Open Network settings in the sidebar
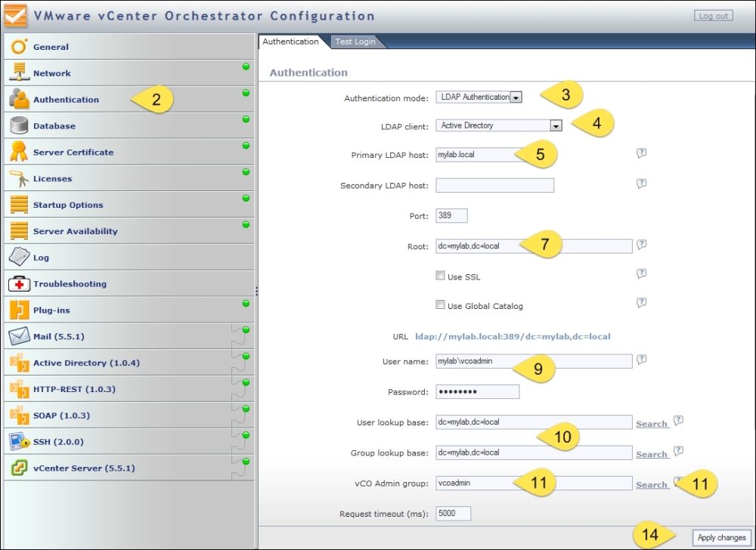The width and height of the screenshot is (756, 550). (51, 73)
